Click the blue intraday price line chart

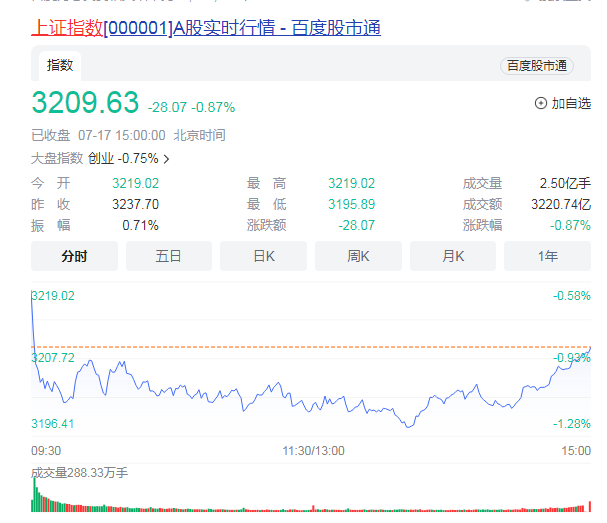[300, 392]
